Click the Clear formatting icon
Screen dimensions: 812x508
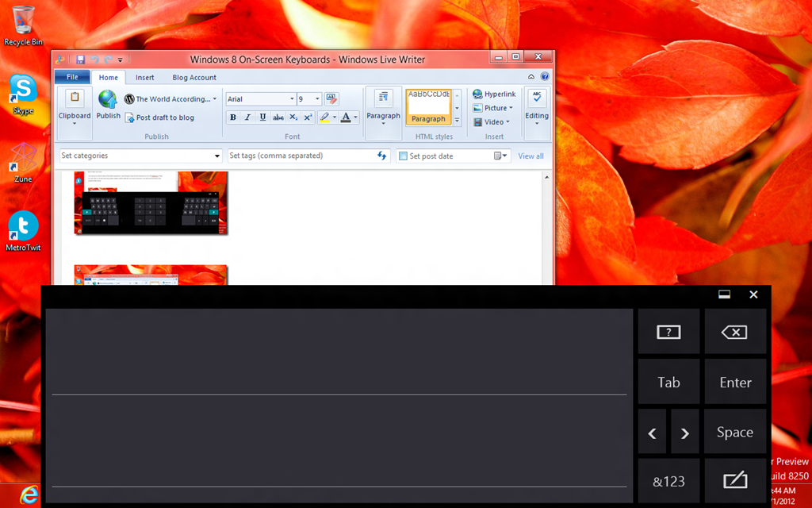coord(331,99)
